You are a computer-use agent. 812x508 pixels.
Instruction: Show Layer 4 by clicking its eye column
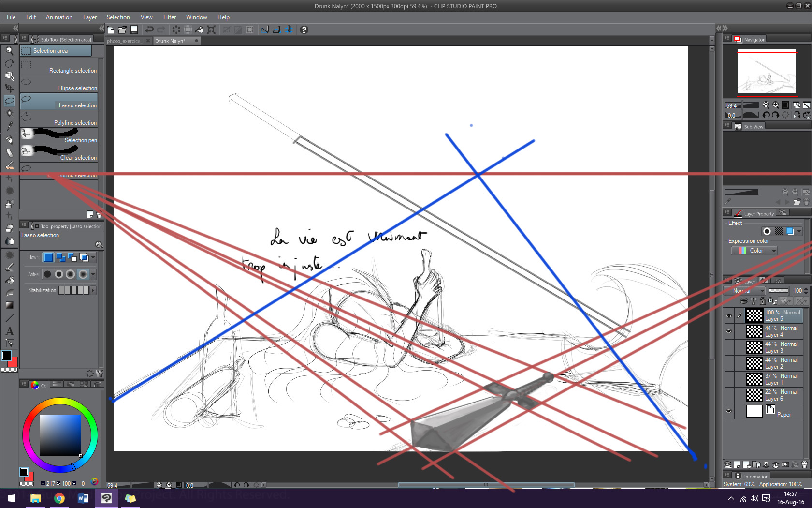click(729, 331)
